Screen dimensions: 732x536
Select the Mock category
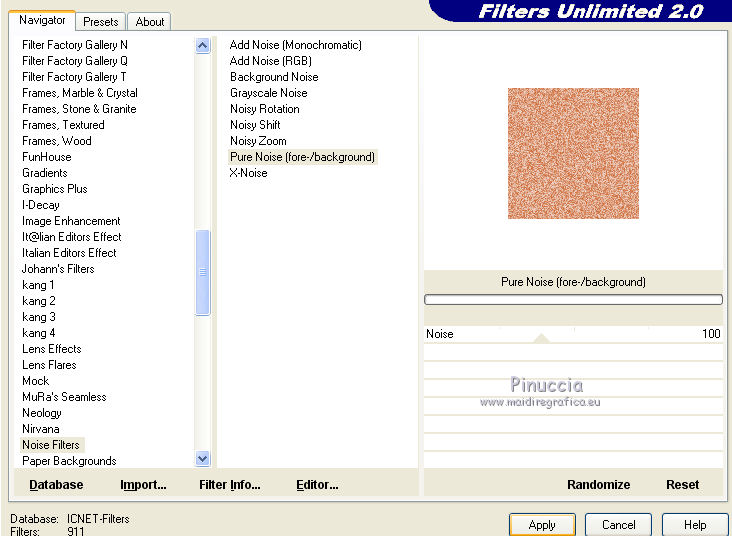35,381
